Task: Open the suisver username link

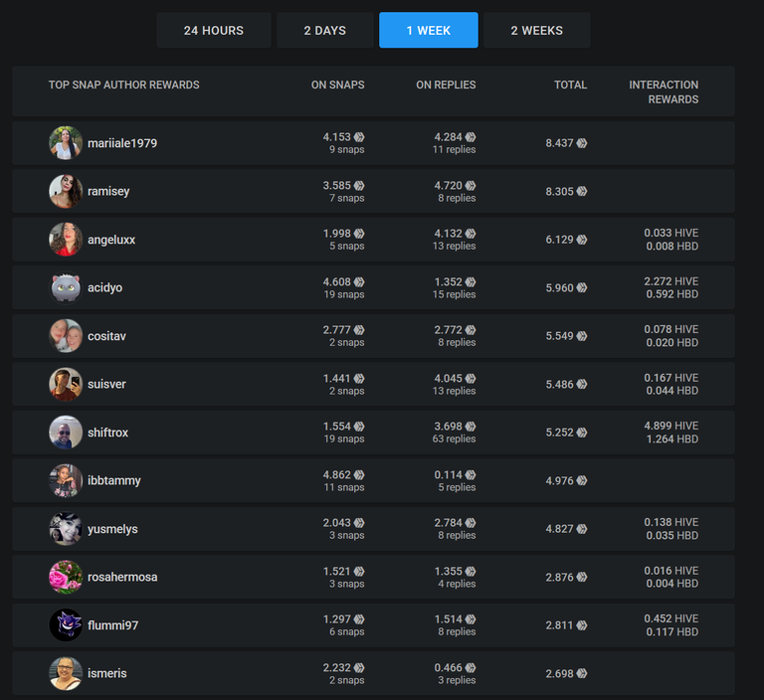Action: point(106,385)
